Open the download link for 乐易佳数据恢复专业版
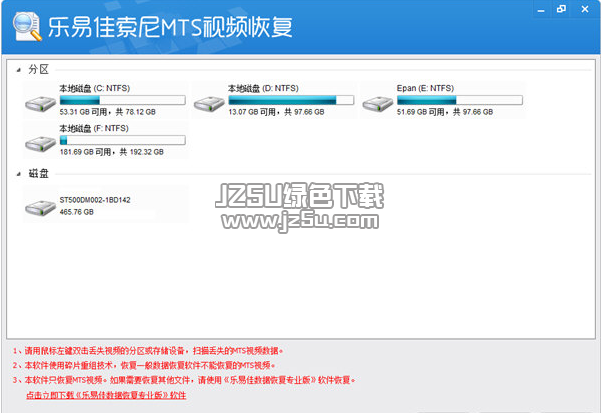The image size is (601, 413). (x=106, y=395)
